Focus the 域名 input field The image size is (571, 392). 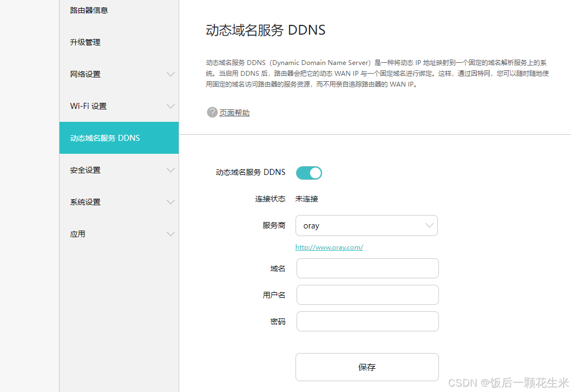367,269
